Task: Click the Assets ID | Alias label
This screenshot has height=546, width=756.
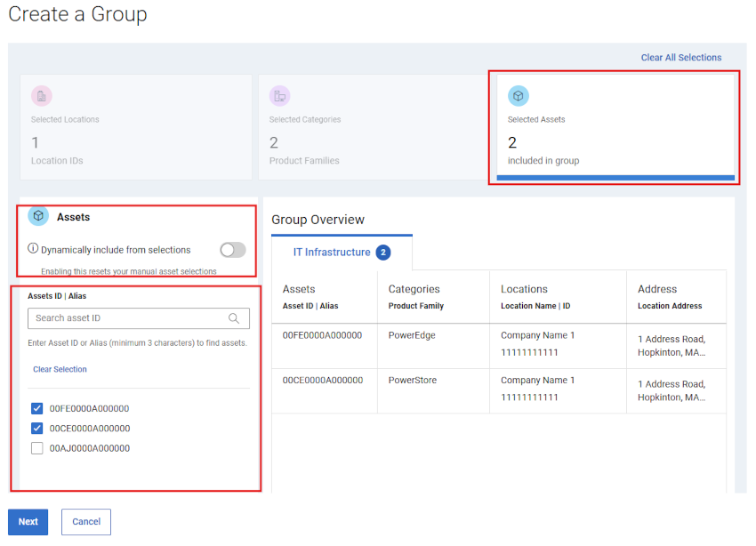Action: 57,296
